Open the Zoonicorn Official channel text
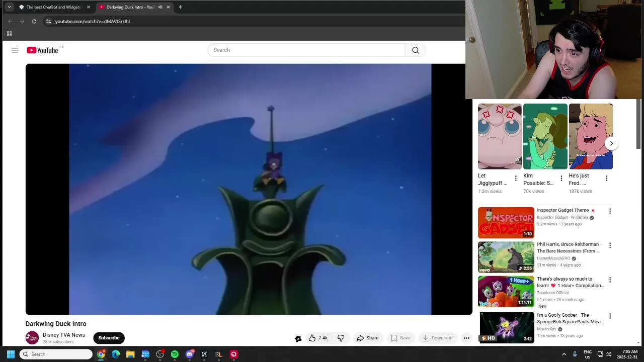The height and width of the screenshot is (362, 644). (552, 293)
